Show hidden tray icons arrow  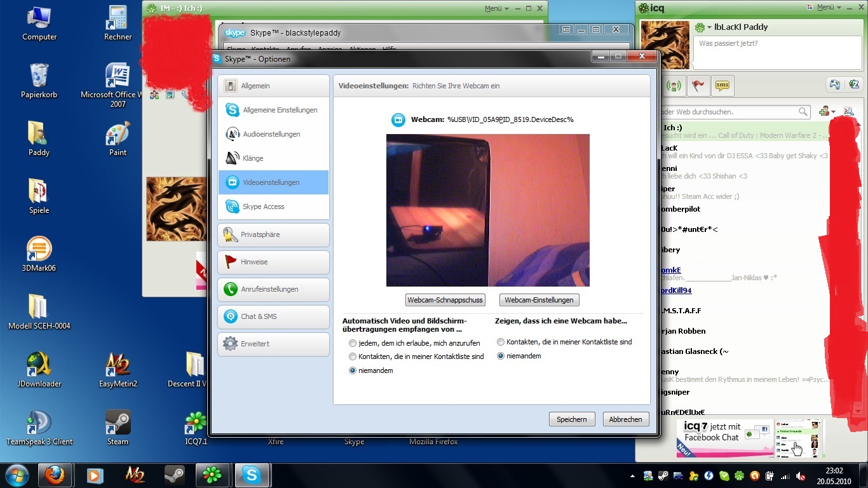pos(633,475)
